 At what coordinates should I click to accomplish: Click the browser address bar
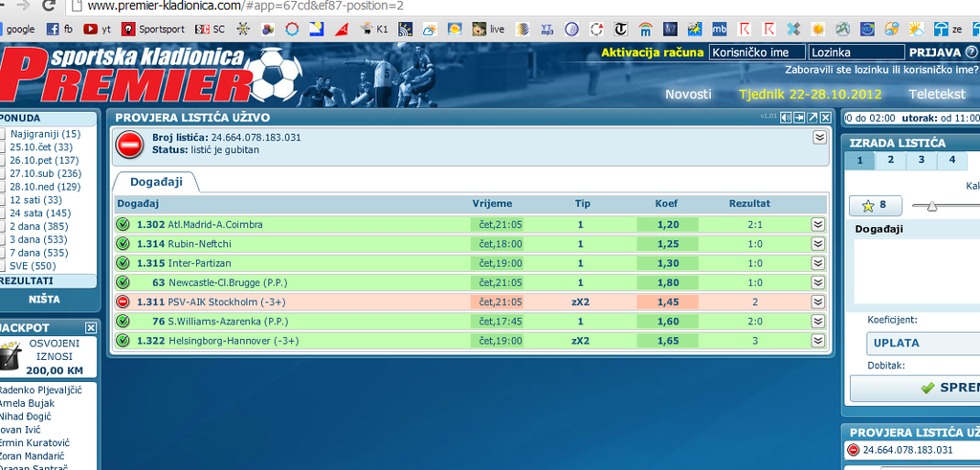tap(522, 7)
